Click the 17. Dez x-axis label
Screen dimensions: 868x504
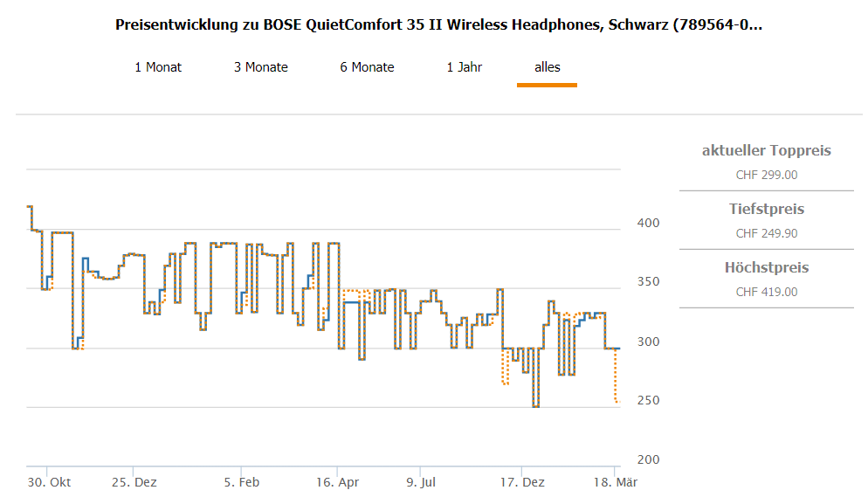pyautogui.click(x=522, y=482)
